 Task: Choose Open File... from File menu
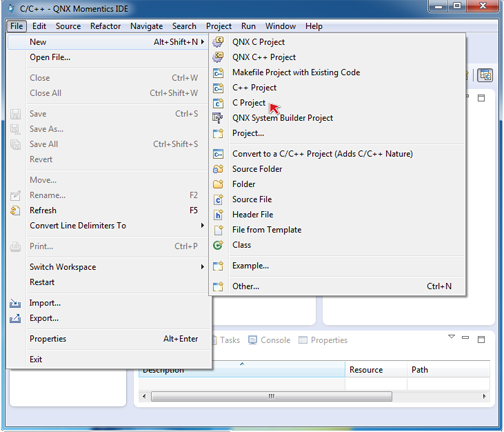(107, 57)
